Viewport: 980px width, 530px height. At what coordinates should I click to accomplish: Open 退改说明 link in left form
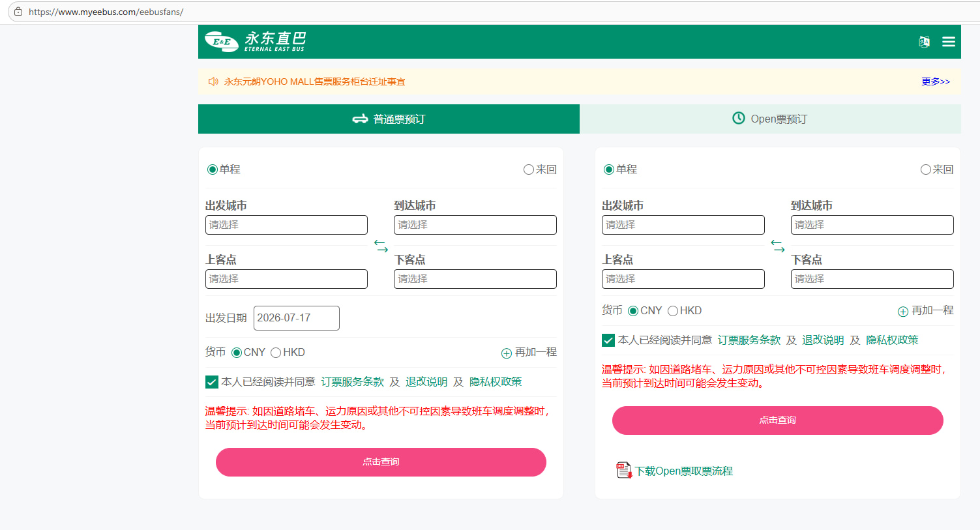(426, 382)
